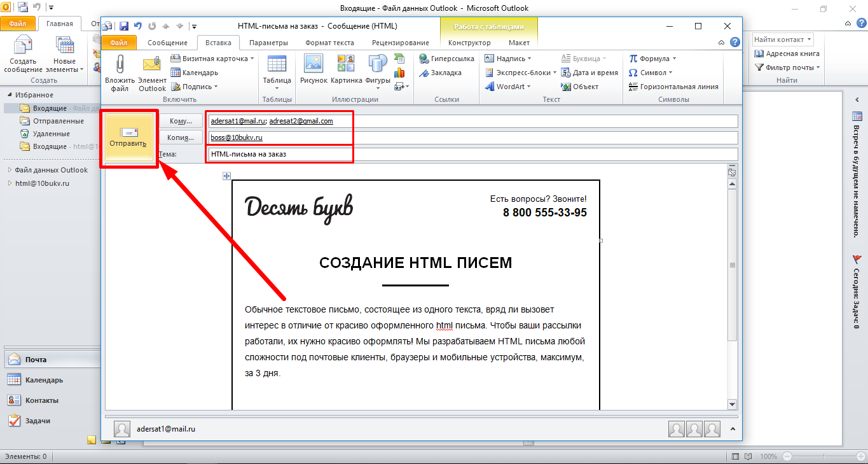Click the Копия... button

click(x=181, y=137)
